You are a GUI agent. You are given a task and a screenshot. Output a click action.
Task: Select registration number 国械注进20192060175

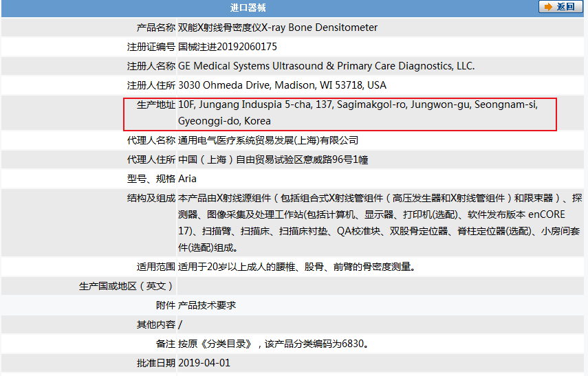pos(227,47)
